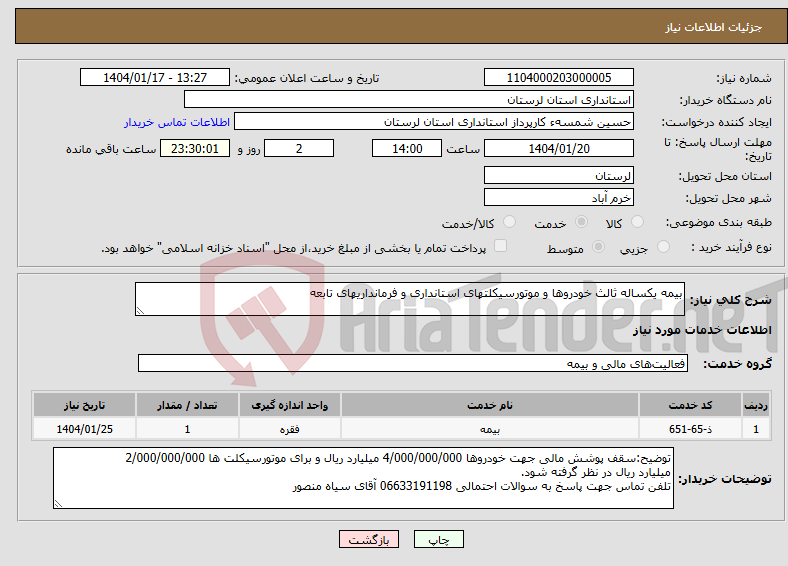This screenshot has width=788, height=566.
Task: Click the quantity cell showing 1
Action: (x=187, y=429)
